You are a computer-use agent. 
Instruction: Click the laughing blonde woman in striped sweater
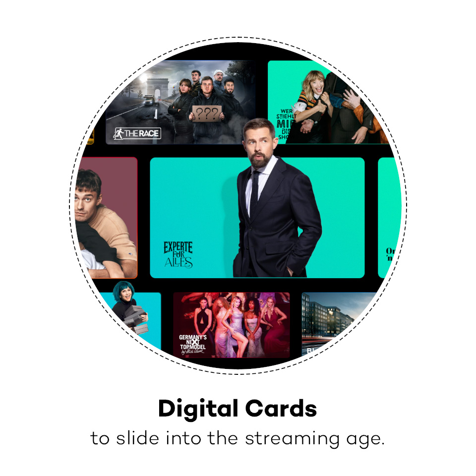pos(313,100)
